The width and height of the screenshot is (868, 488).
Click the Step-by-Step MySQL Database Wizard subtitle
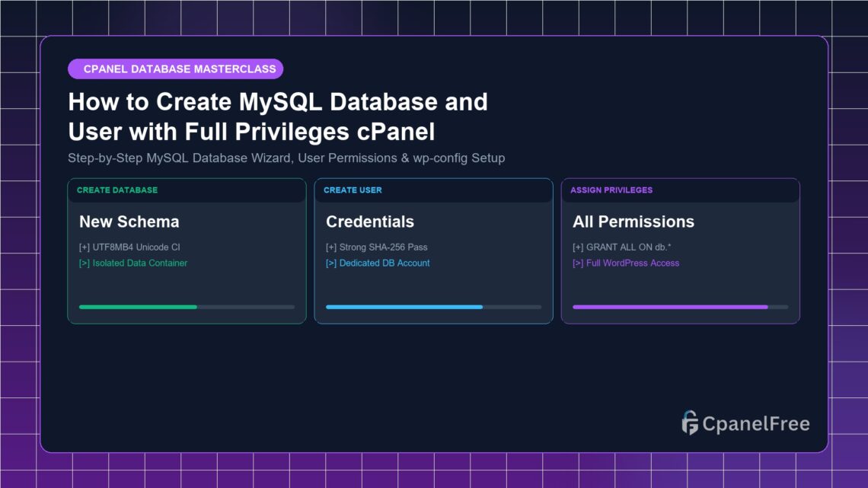[x=286, y=158]
